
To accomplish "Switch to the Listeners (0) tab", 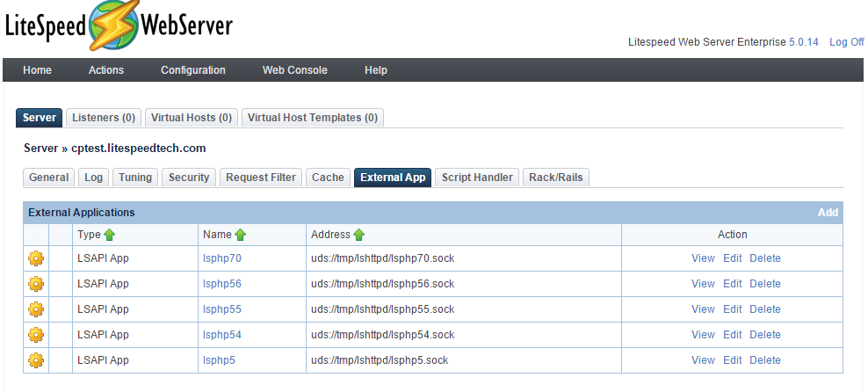I will point(104,118).
